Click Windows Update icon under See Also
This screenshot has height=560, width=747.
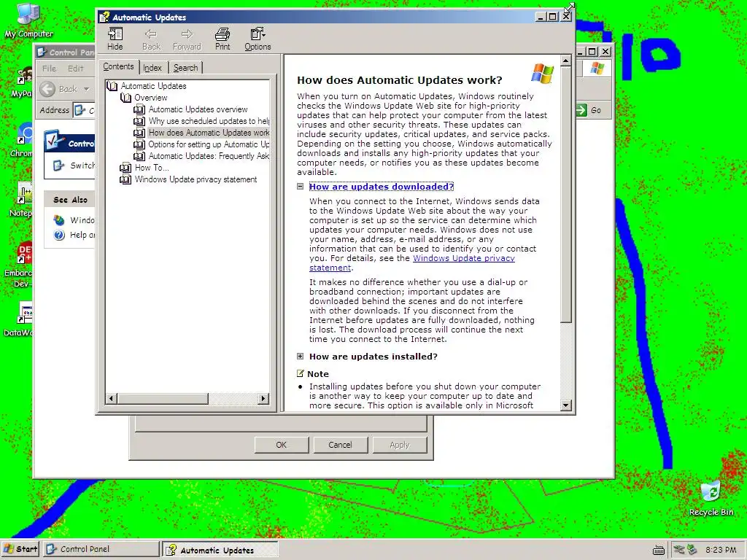coord(59,220)
